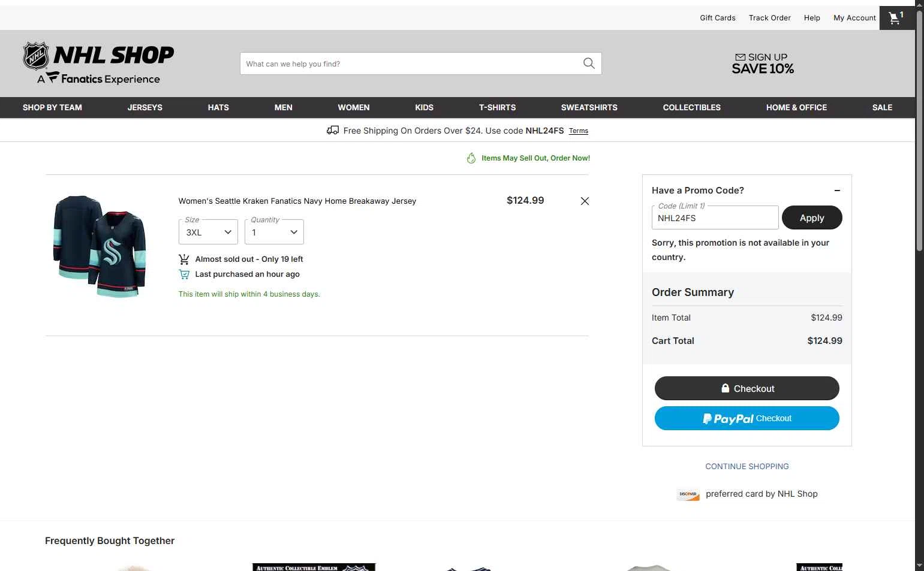Click the scrollbar down arrow
Viewport: 924px width, 571px height.
point(919,566)
